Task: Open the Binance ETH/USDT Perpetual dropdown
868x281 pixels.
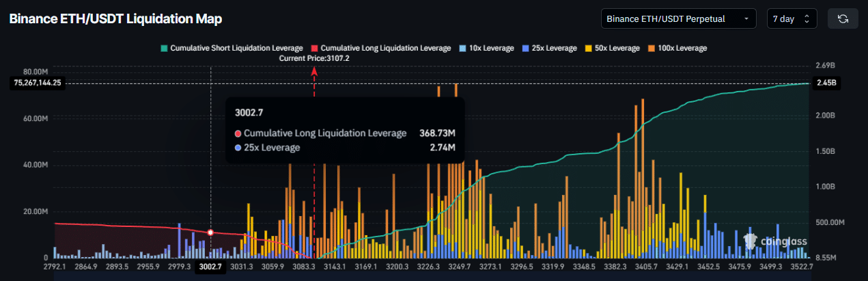Action: [678, 18]
